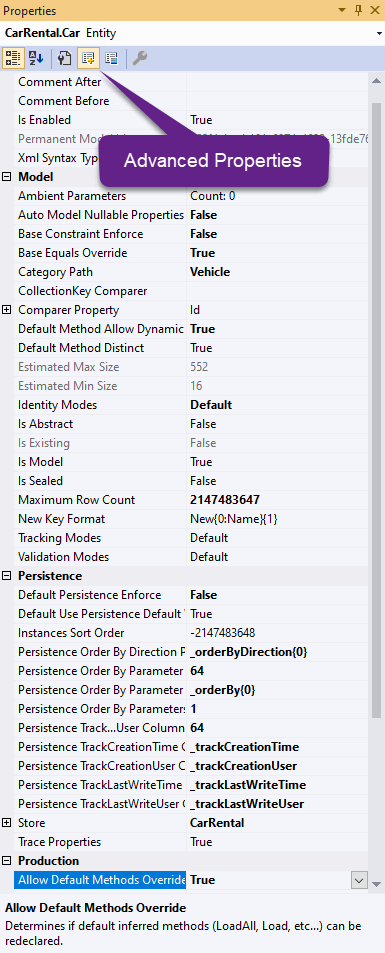Collapse the Persistence category

tap(7, 576)
